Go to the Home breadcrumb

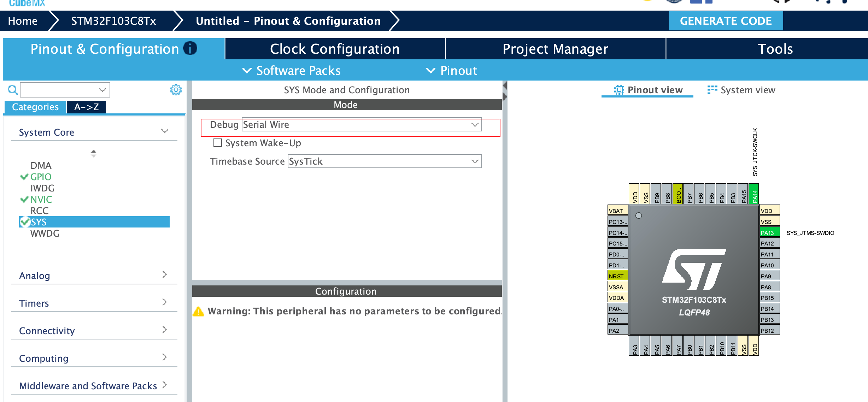click(x=23, y=21)
